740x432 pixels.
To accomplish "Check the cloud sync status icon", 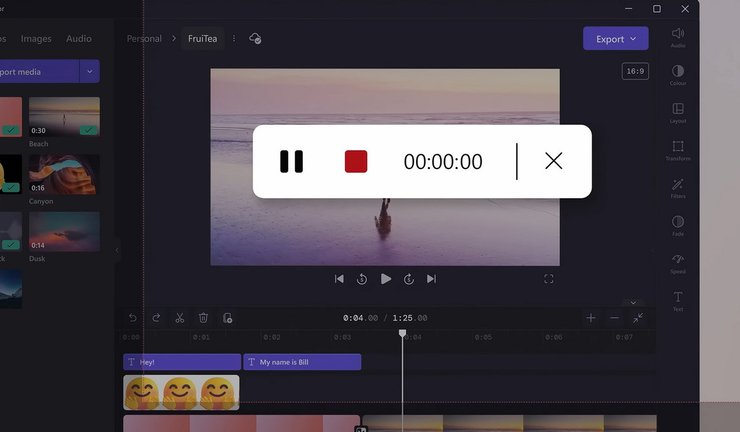I will [255, 38].
